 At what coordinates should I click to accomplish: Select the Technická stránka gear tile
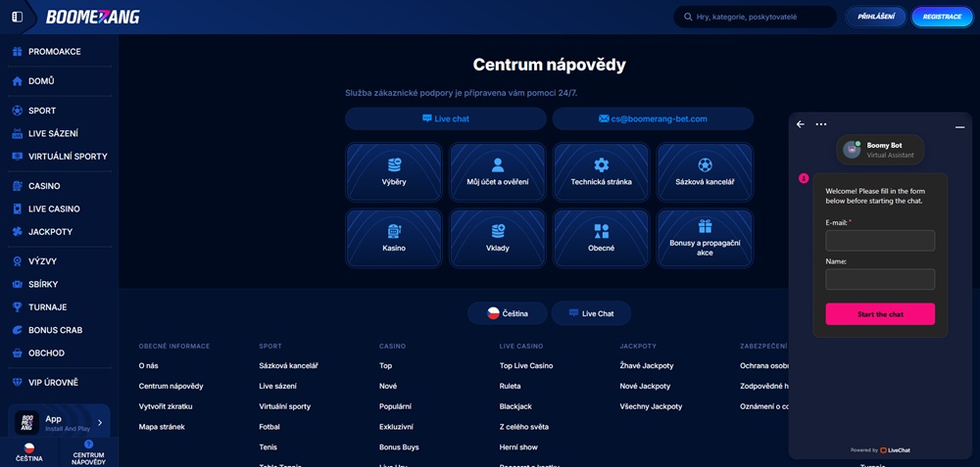pyautogui.click(x=602, y=172)
